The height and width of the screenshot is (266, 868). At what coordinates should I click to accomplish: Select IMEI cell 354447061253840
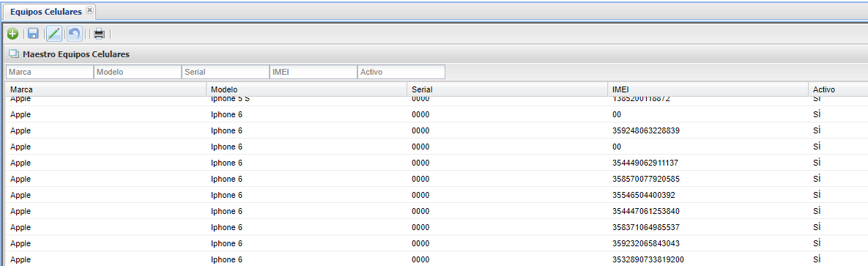click(x=646, y=211)
